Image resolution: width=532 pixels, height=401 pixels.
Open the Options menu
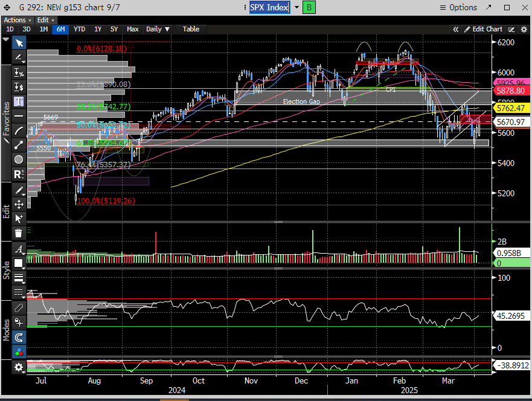(x=458, y=7)
